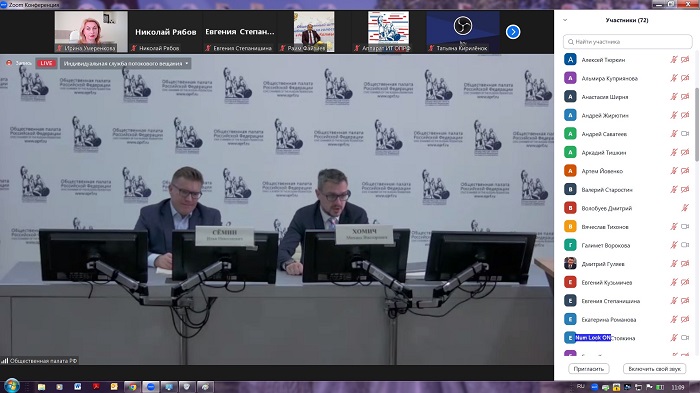
Task: Select participant Алексей Тюркин in list
Action: (x=627, y=59)
